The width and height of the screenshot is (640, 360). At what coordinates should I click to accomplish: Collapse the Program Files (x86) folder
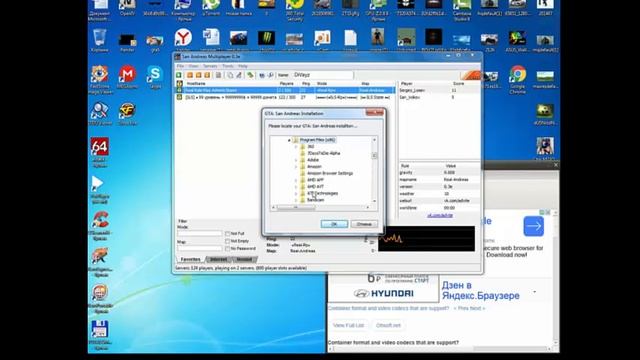click(x=289, y=140)
